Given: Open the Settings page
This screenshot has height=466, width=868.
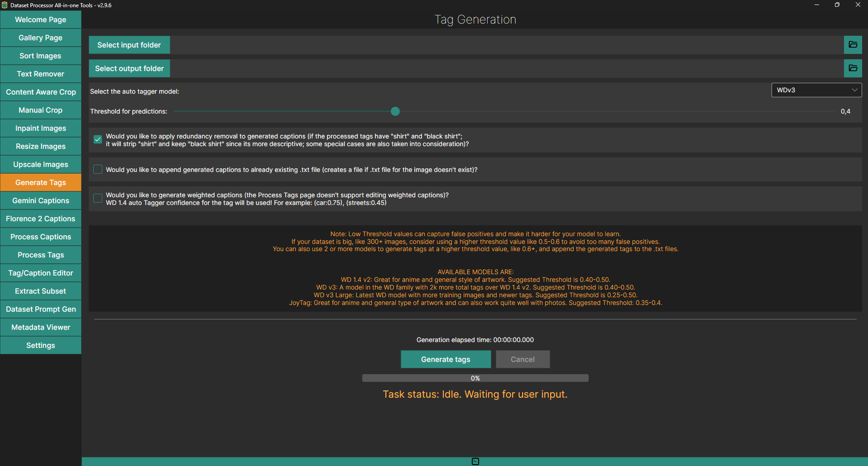Looking at the screenshot, I should click(x=41, y=345).
